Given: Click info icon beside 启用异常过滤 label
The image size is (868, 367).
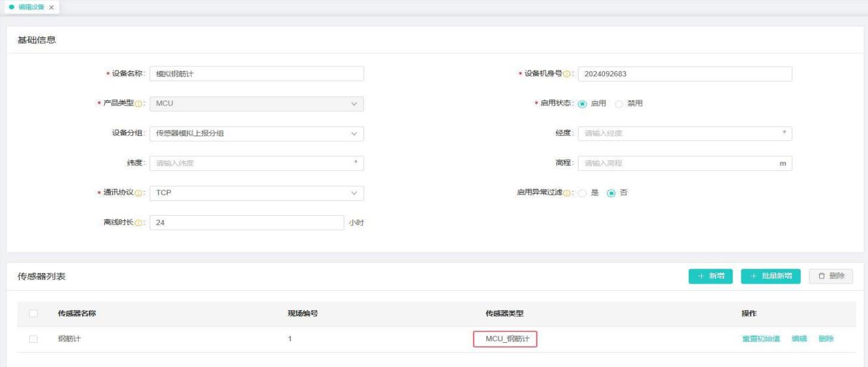Looking at the screenshot, I should point(567,193).
